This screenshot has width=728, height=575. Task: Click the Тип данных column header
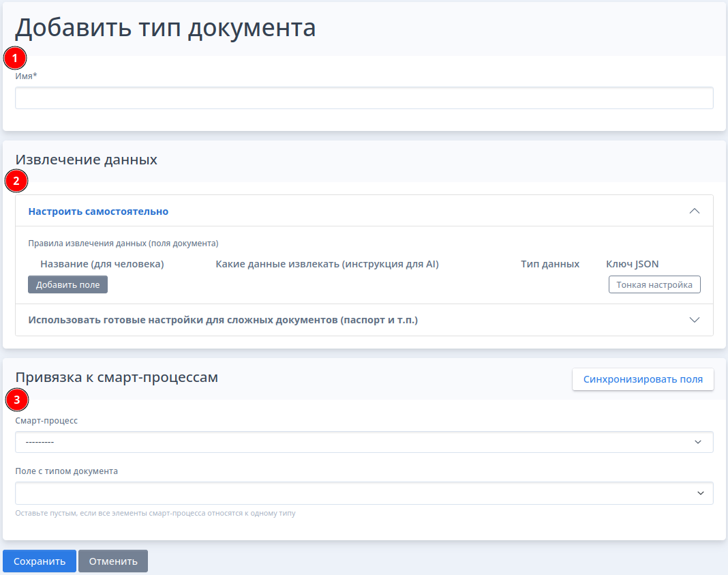(x=550, y=264)
